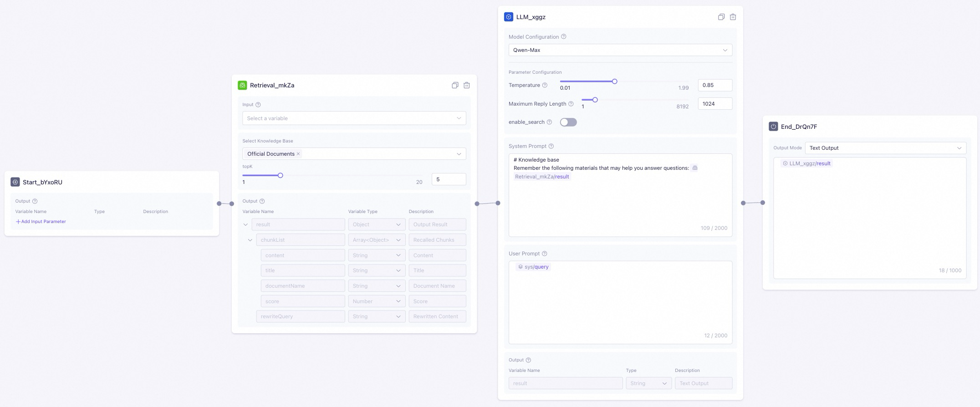This screenshot has height=407, width=980.
Task: Click the Temperature value field 0.85
Action: (715, 85)
